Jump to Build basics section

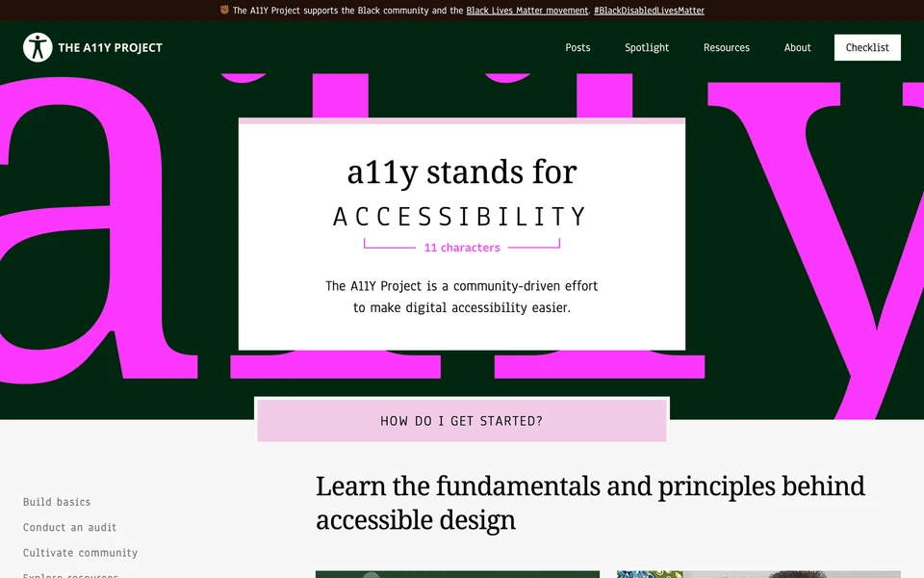[57, 502]
